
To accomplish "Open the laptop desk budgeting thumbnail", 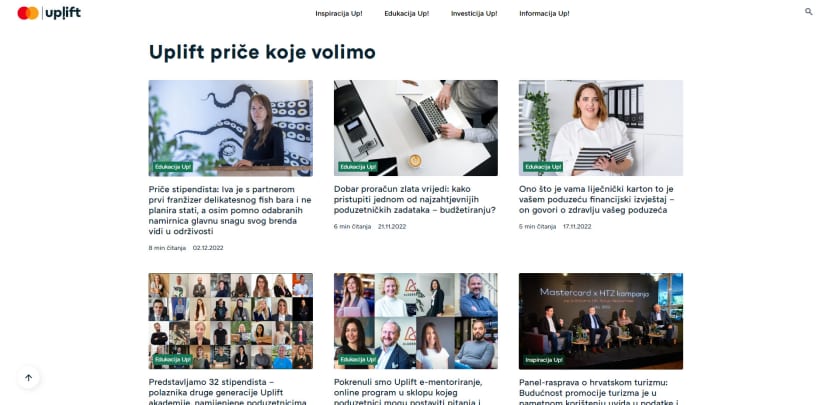I will 416,128.
